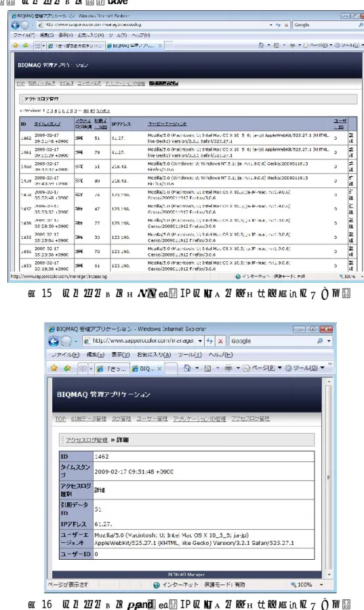Open Favorites Center star in lower window
The image size is (364, 610).
[54, 368]
